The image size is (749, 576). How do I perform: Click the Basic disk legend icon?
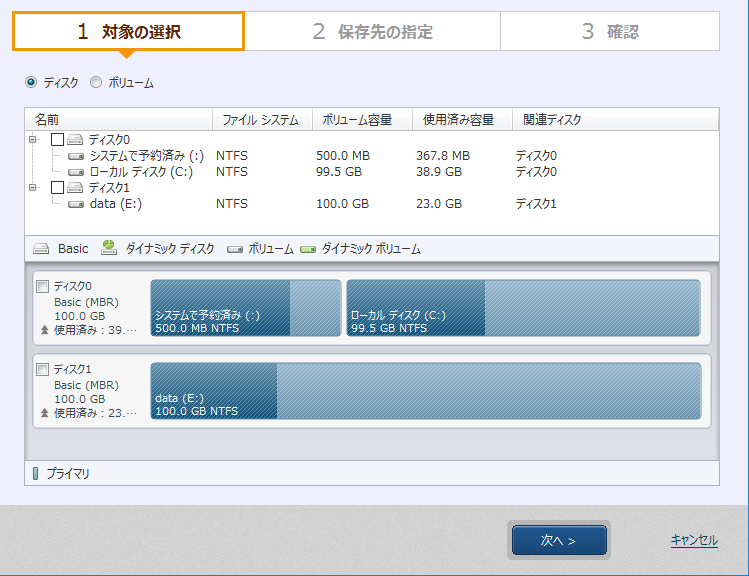[41, 249]
